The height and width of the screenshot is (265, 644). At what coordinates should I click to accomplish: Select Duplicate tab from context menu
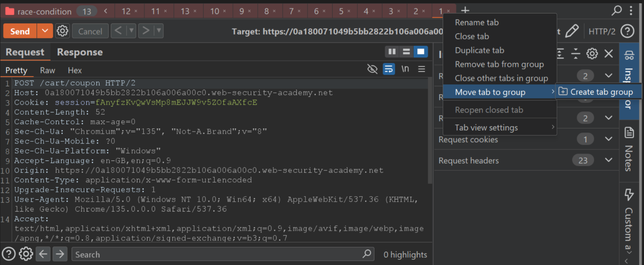[479, 50]
